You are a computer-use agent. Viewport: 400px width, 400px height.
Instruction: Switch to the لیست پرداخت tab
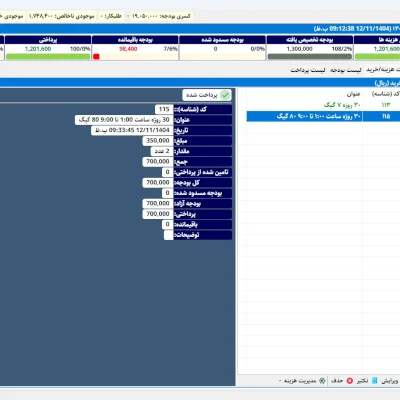point(307,70)
